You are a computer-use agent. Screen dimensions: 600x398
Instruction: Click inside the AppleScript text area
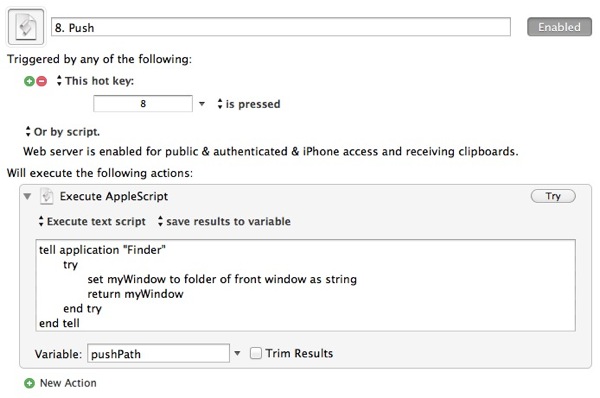(x=305, y=285)
